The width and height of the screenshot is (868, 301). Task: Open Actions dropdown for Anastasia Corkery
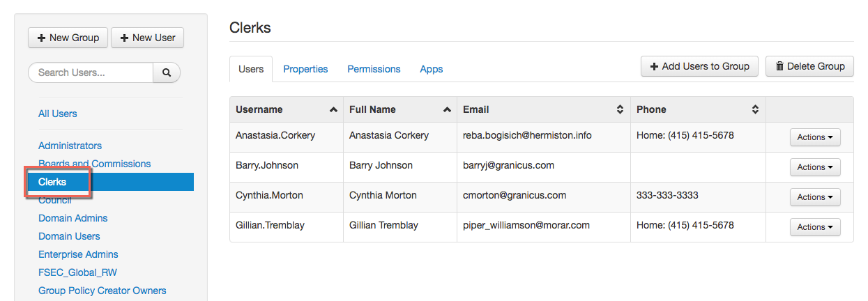[x=814, y=137]
